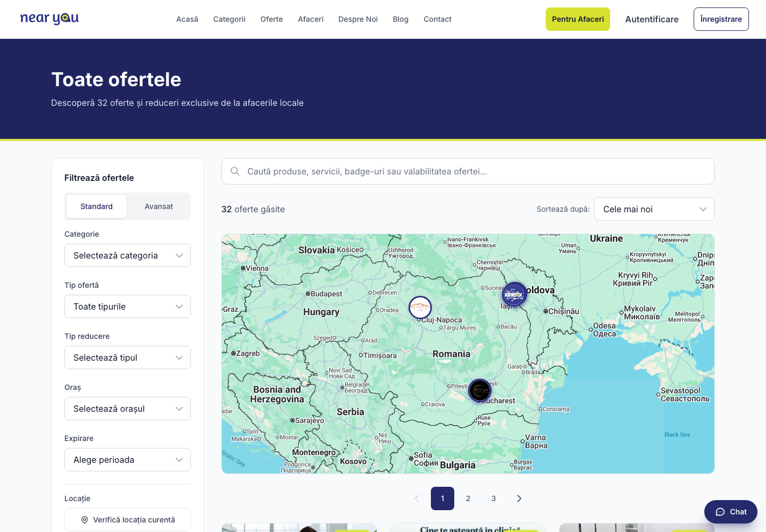Expand the Toate tipurile dropdown

(128, 306)
